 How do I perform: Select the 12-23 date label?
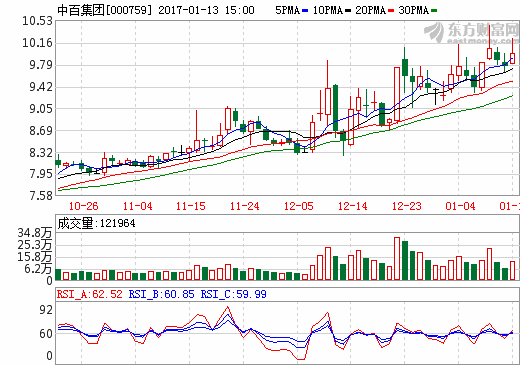[407, 206]
